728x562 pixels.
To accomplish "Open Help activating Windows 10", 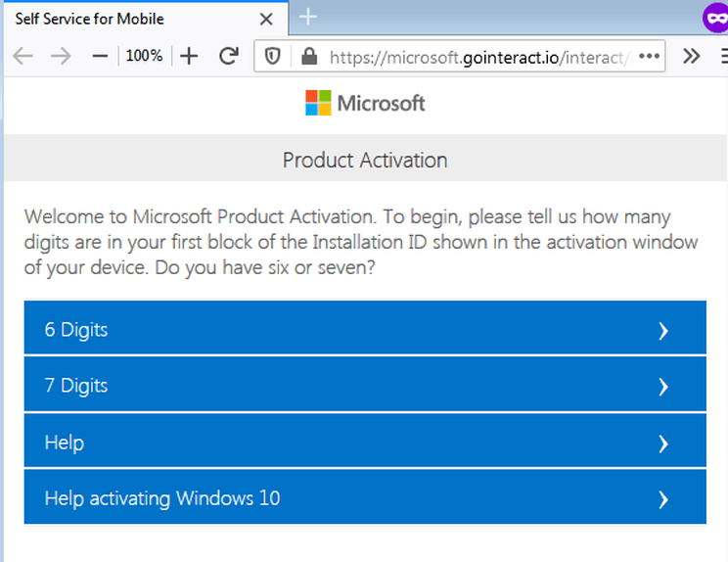I will coord(365,497).
